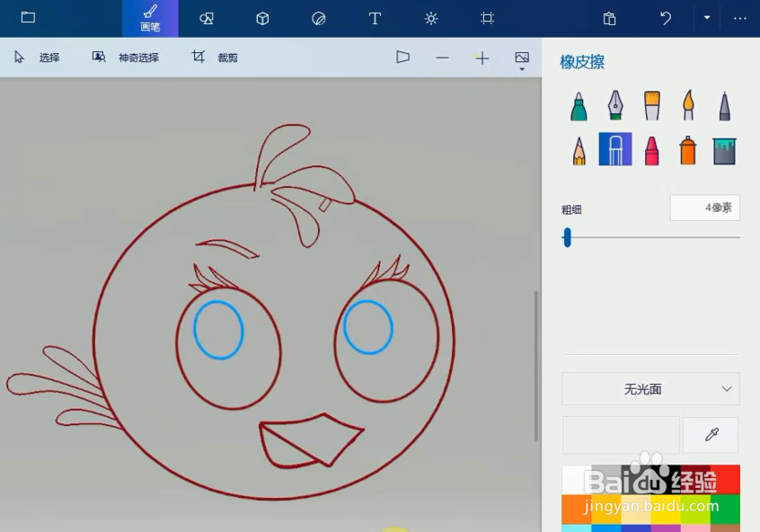Open the more options ellipsis menu
The image size is (760, 532).
[739, 19]
